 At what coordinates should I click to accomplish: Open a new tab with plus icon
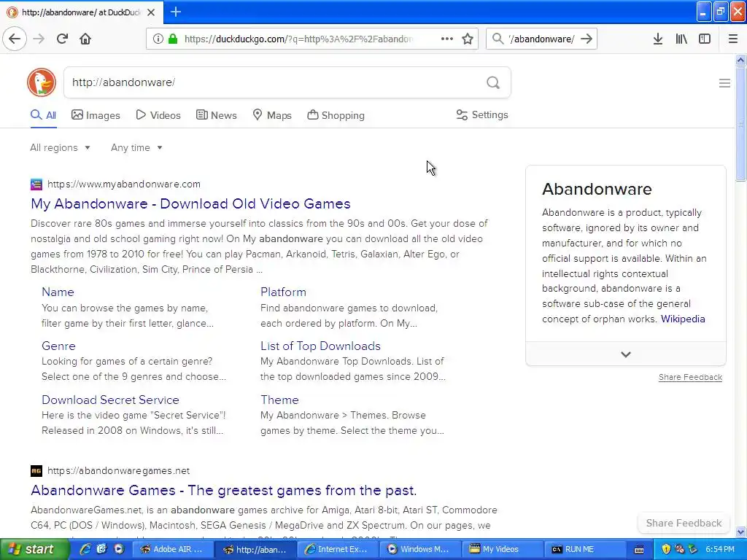tap(176, 12)
